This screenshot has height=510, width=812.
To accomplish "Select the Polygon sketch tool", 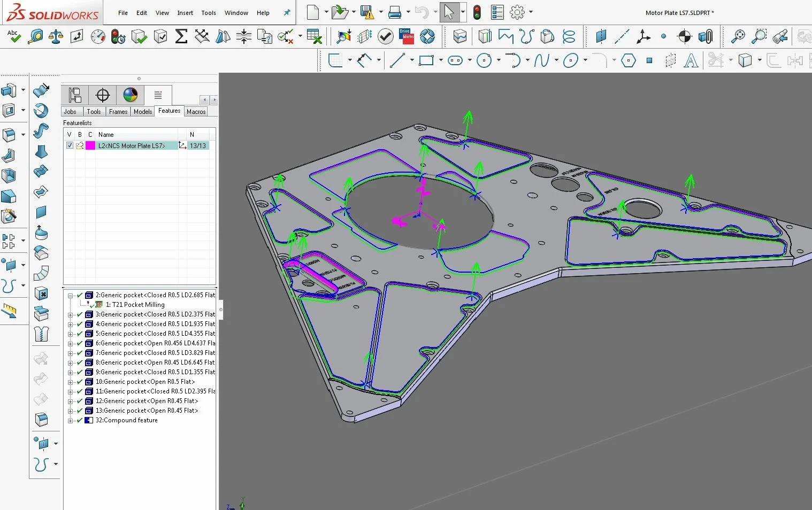I will point(628,60).
